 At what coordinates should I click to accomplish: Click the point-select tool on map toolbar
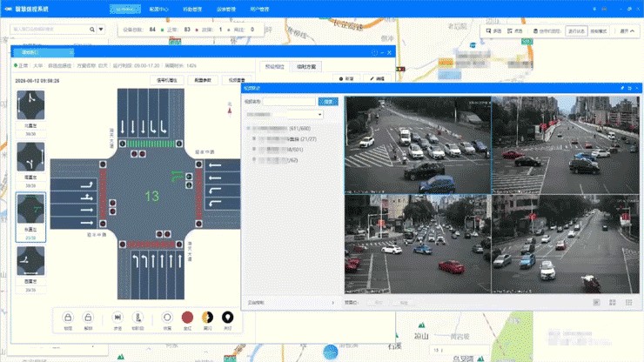tap(514, 31)
